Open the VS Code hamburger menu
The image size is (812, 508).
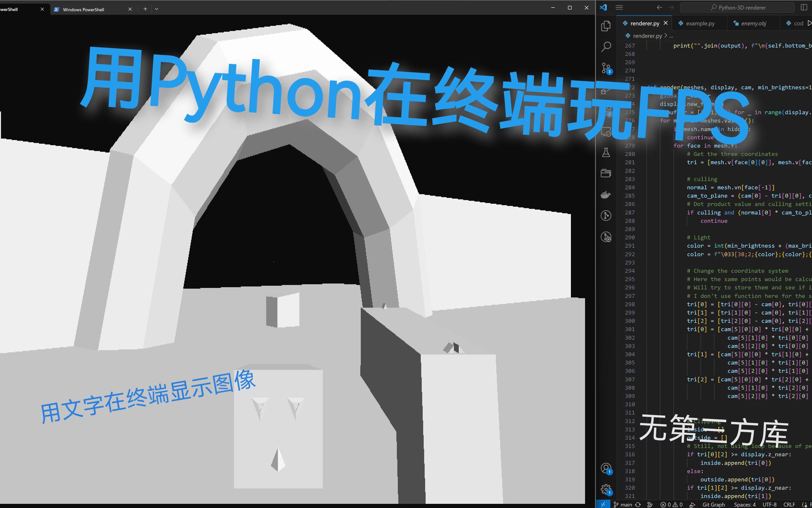click(x=619, y=7)
